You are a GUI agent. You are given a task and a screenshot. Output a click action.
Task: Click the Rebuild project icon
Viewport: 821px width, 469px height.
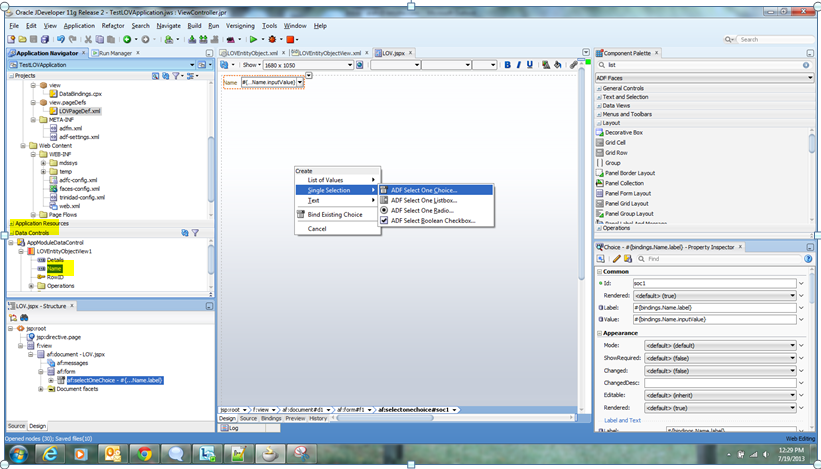coord(203,39)
